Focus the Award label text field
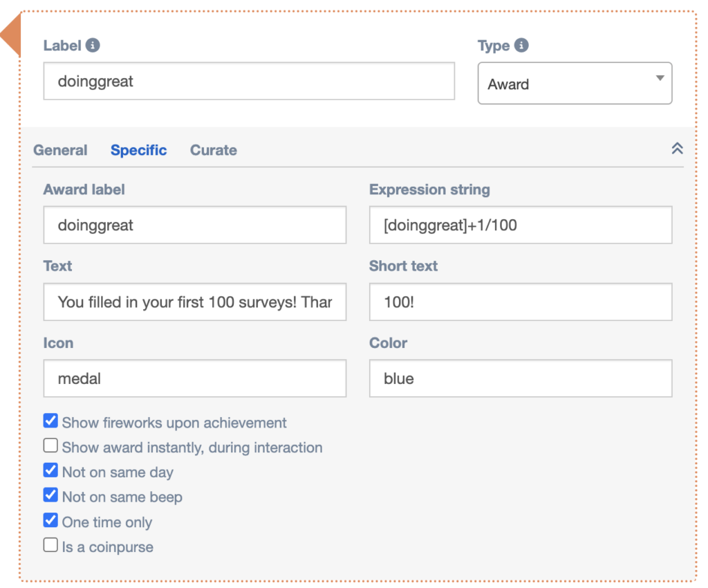The height and width of the screenshot is (588, 708). [194, 226]
